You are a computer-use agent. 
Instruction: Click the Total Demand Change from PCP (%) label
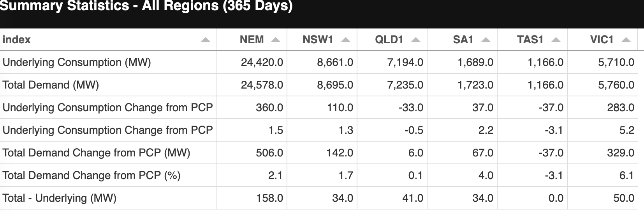click(91, 176)
